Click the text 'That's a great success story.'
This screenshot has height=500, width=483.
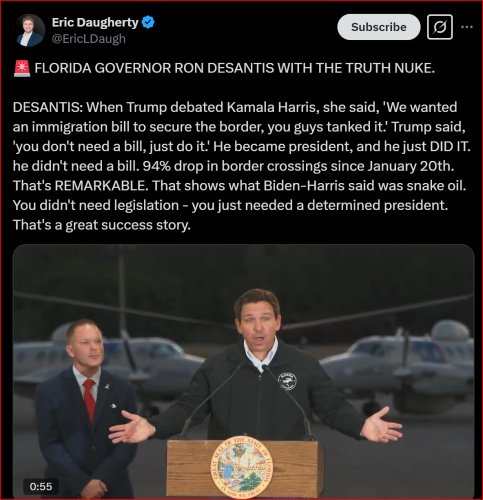pyautogui.click(x=102, y=225)
